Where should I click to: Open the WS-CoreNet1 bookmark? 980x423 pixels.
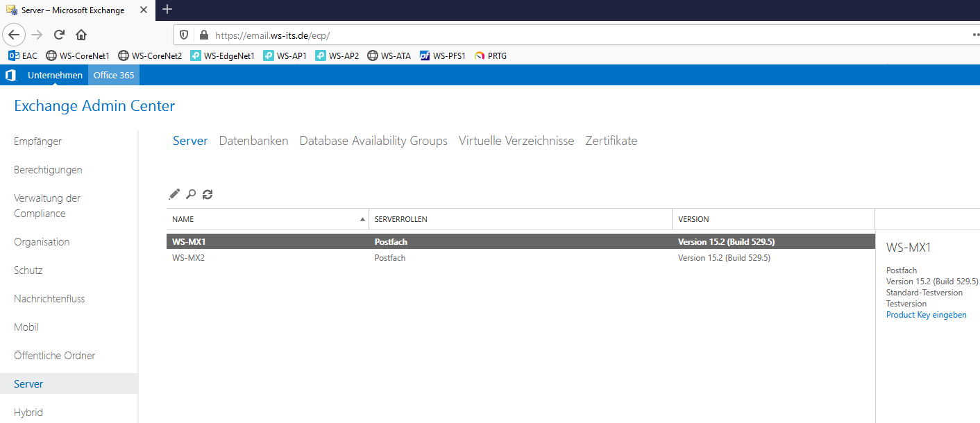tap(78, 55)
